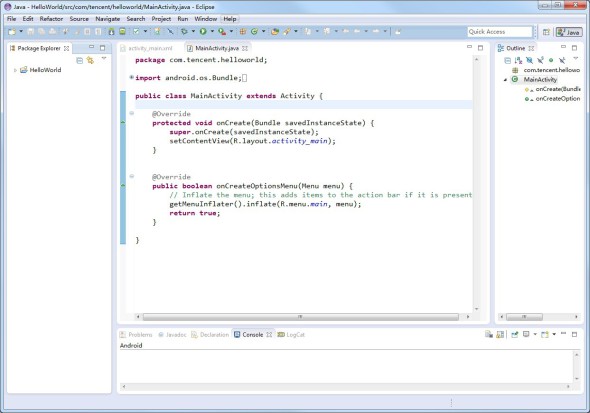The width and height of the screenshot is (590, 413).
Task: Switch to the LogCat tab
Action: (x=291, y=334)
